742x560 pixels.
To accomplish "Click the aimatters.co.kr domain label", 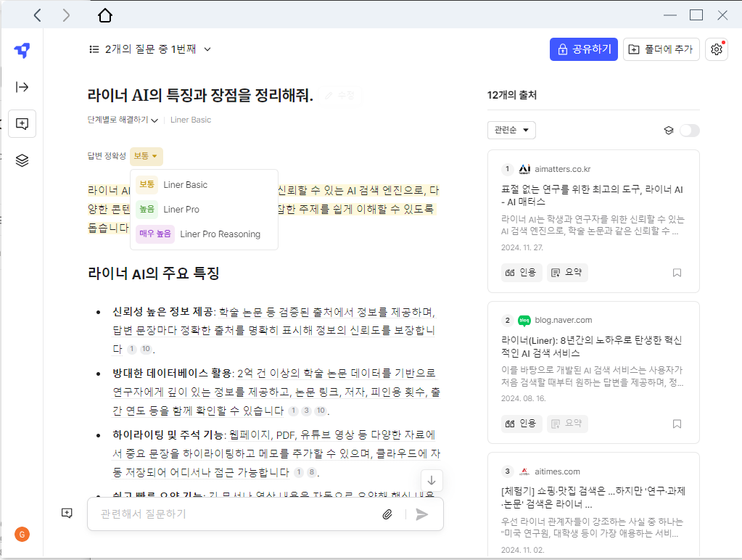I will click(563, 169).
